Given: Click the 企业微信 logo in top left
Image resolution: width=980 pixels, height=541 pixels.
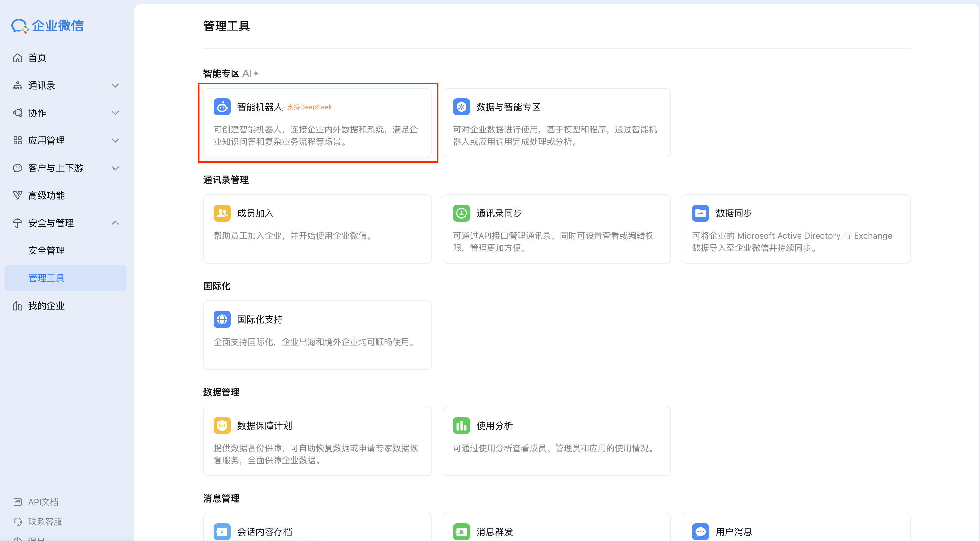Looking at the screenshot, I should click(x=47, y=26).
